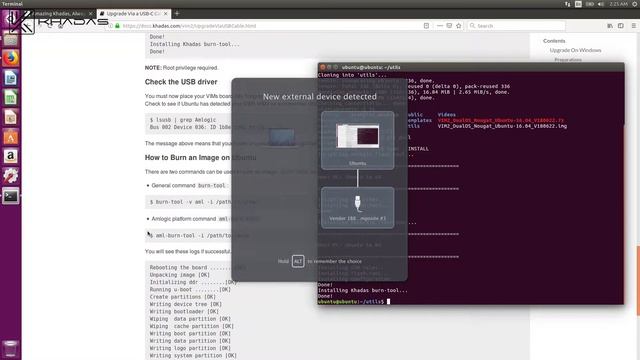Open the Firefox hamburger menu

click(633, 26)
